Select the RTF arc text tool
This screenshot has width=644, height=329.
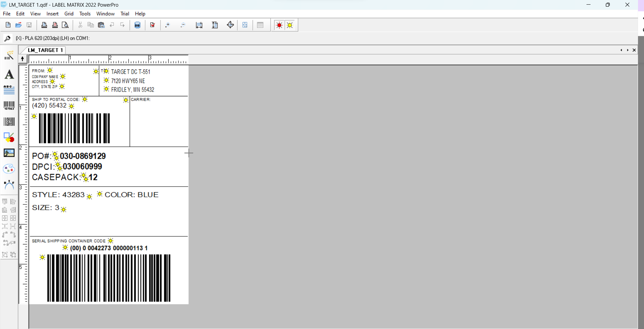pos(9,185)
